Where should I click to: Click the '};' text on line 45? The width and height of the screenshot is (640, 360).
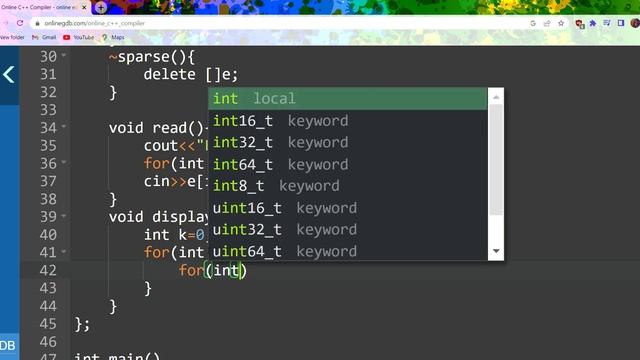82,324
